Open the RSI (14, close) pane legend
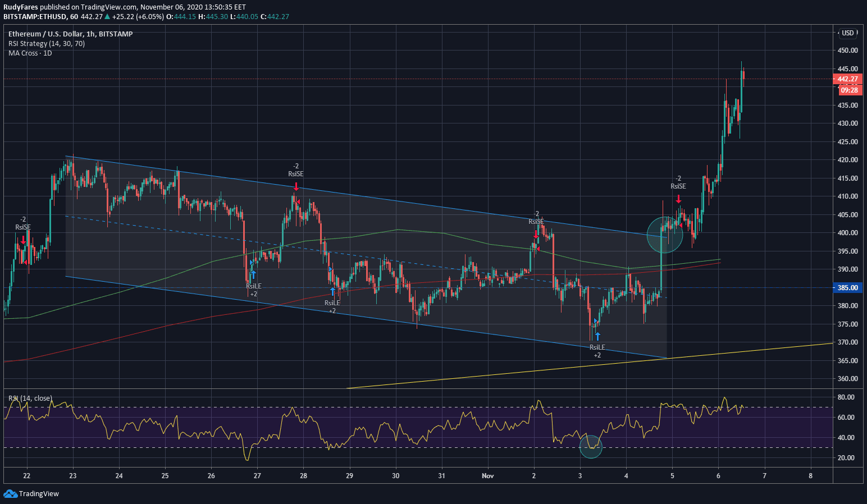867x504 pixels. click(x=30, y=398)
